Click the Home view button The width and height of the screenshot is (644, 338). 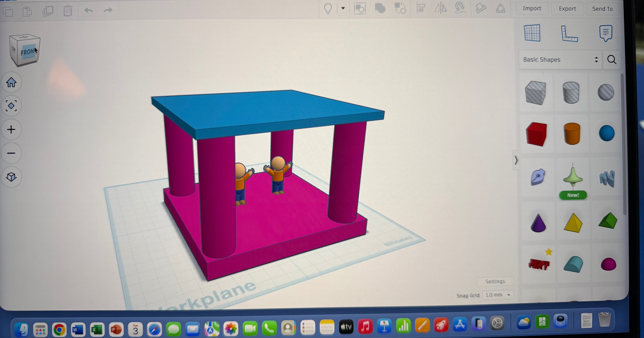[11, 82]
